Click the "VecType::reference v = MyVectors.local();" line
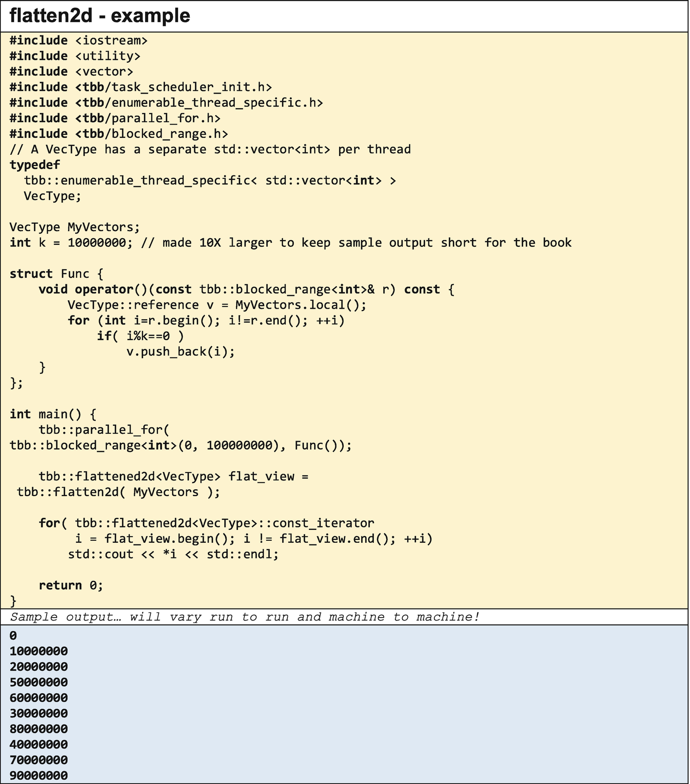 (x=217, y=305)
